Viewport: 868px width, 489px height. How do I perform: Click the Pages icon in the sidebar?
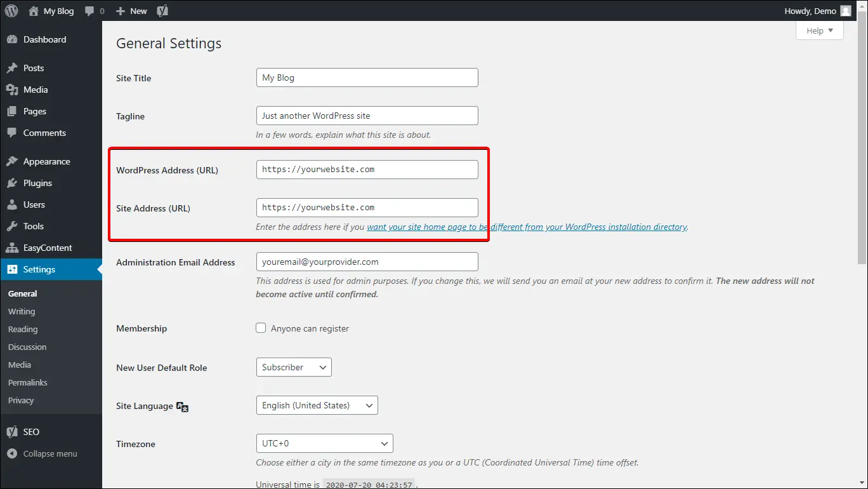pos(12,111)
